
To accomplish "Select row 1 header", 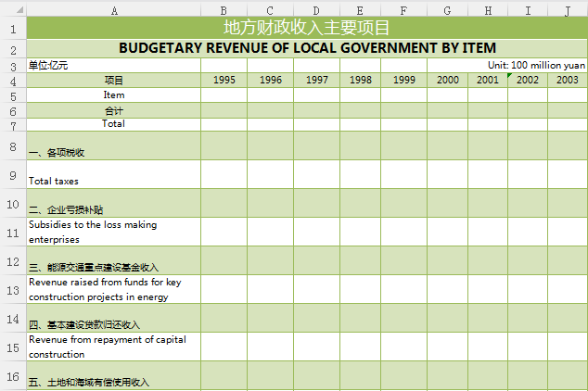I will tap(13, 28).
